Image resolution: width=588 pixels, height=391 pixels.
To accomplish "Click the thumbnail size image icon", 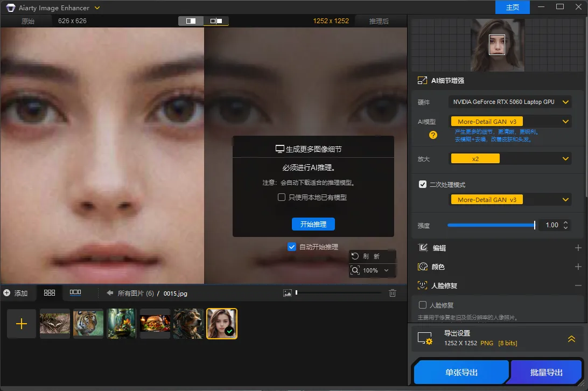I will pyautogui.click(x=288, y=293).
